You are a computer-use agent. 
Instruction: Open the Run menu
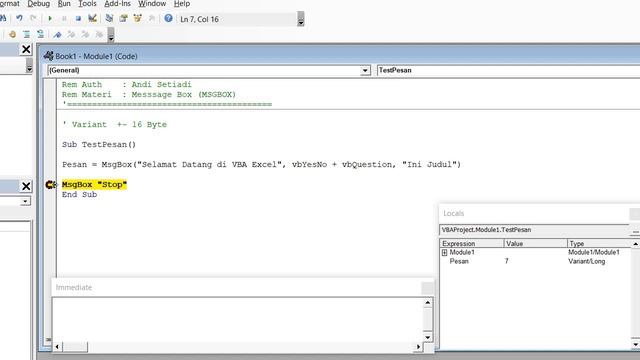coord(64,4)
